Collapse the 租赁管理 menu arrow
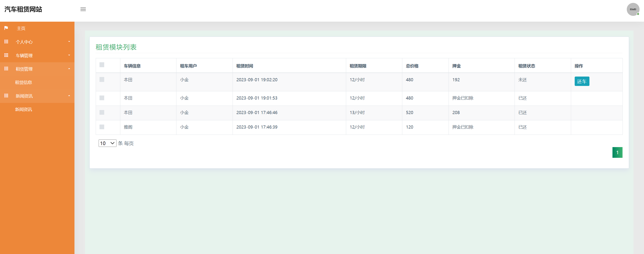 (x=69, y=69)
